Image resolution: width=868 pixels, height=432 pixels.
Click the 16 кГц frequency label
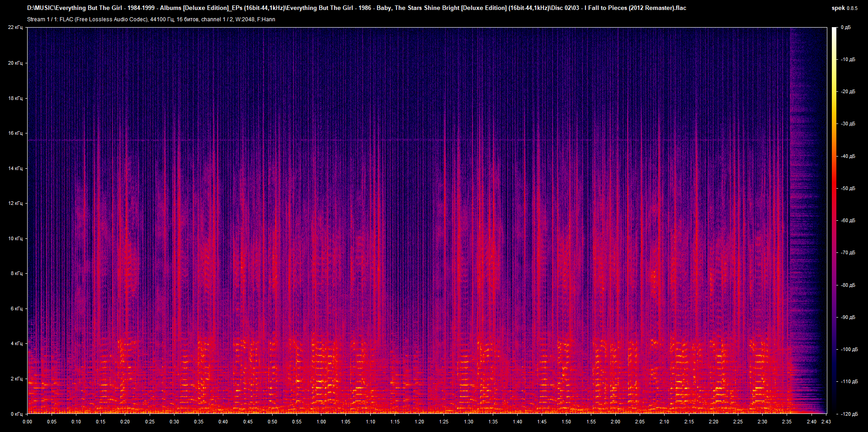click(x=15, y=133)
